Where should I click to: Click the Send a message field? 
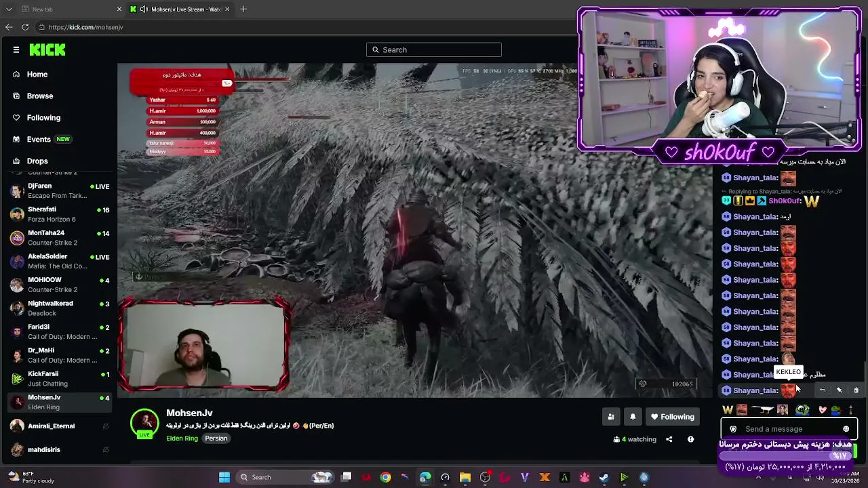click(x=789, y=429)
